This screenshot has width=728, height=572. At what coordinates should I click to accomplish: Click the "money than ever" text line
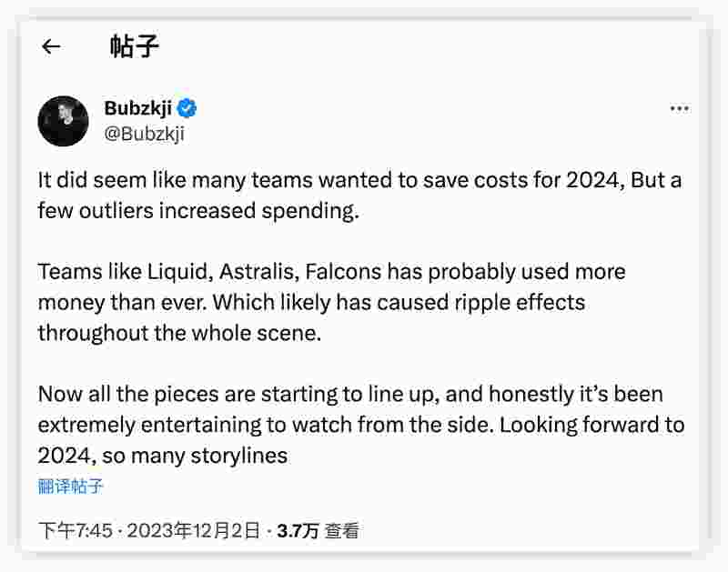tap(311, 302)
